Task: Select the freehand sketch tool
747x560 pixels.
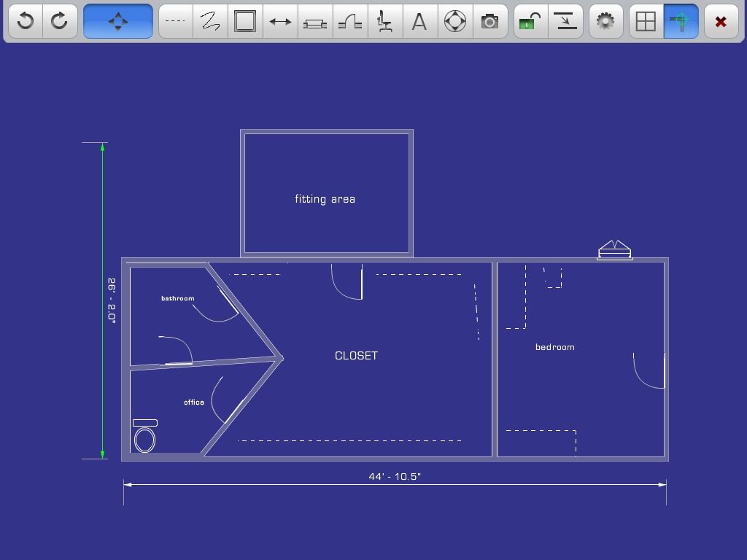Action: coord(209,21)
